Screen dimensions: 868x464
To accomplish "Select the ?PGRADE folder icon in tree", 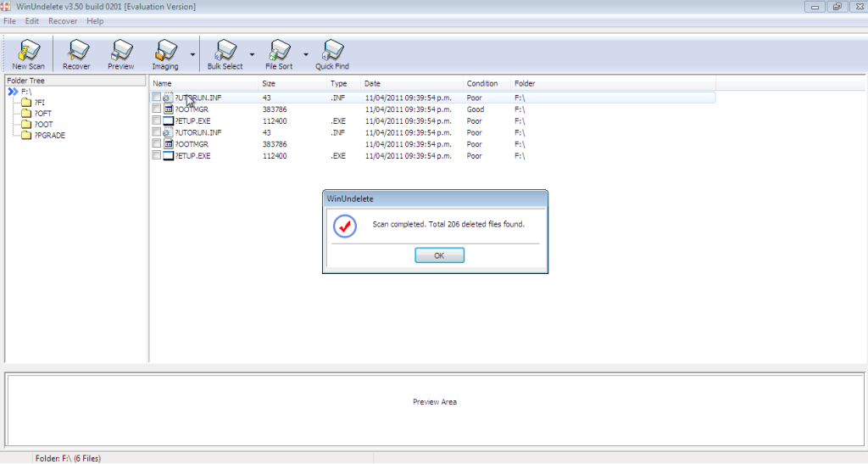I will coord(26,135).
